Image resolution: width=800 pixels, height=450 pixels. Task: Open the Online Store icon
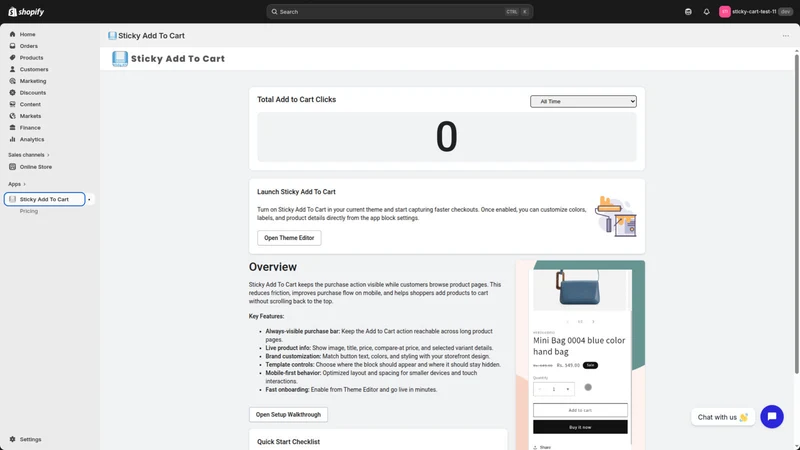12,167
